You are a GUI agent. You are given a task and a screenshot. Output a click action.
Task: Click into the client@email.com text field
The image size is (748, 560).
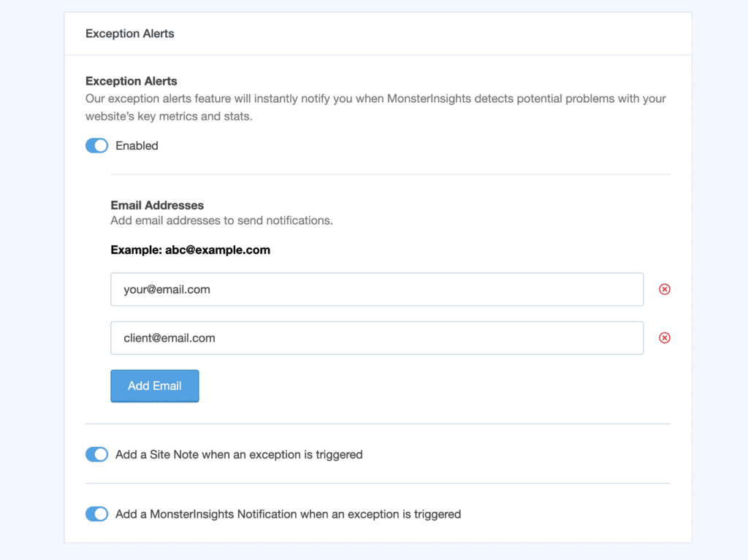tap(376, 338)
